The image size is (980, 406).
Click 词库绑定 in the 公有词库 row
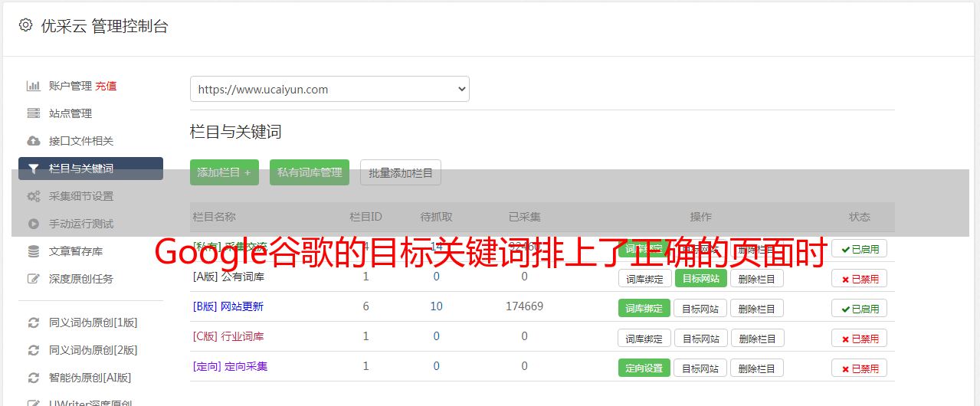point(644,278)
